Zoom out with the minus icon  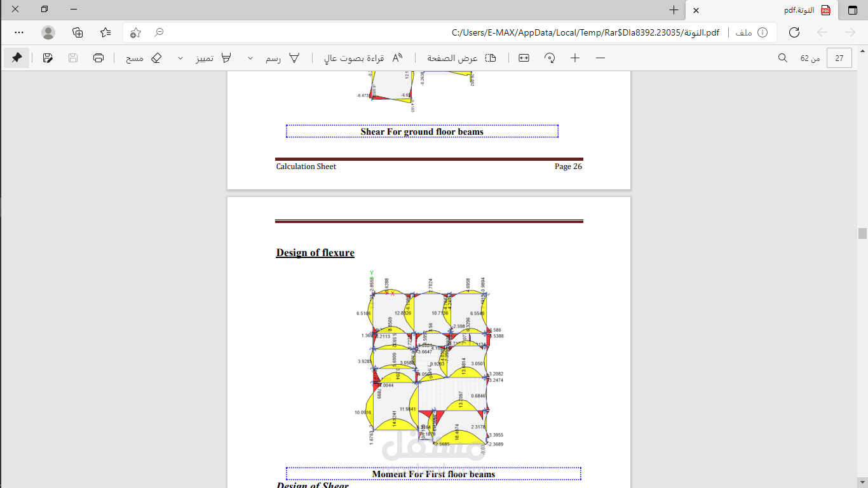tap(600, 58)
